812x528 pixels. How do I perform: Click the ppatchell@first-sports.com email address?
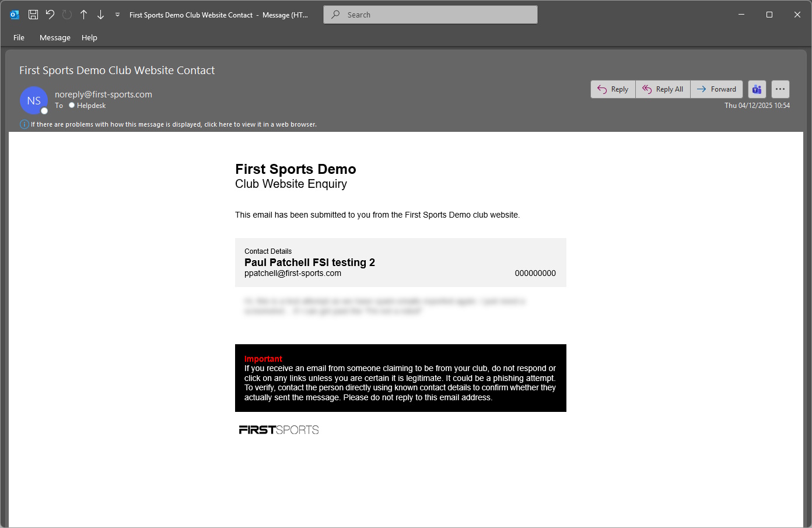[293, 273]
